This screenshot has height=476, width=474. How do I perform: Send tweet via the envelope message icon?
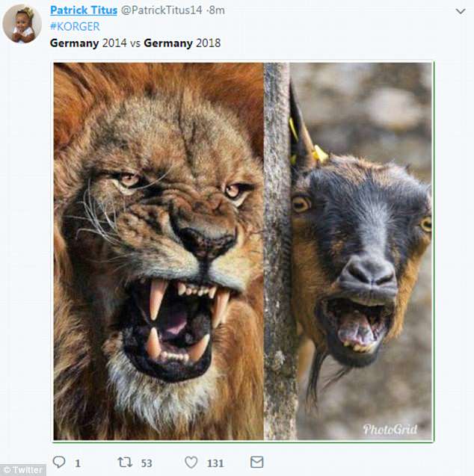point(256,463)
